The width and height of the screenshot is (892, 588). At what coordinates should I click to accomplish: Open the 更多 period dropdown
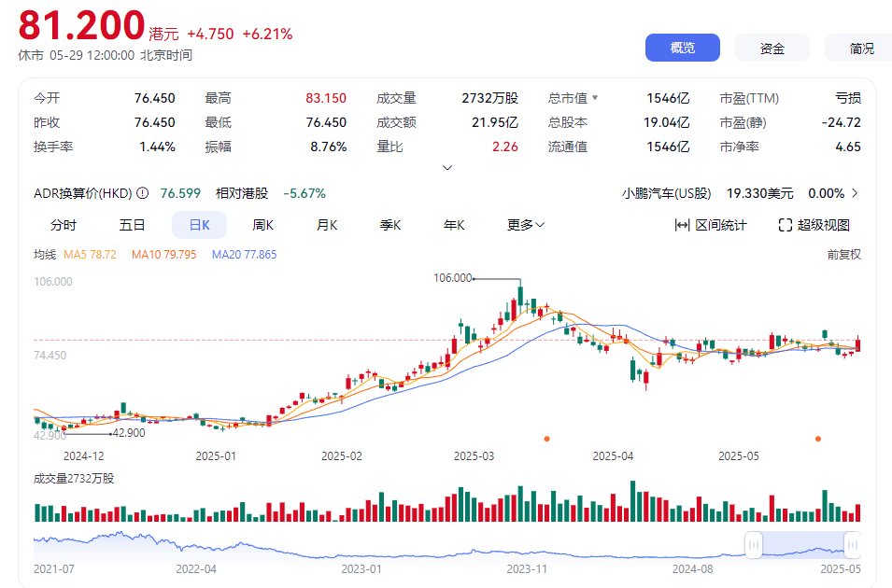[526, 225]
